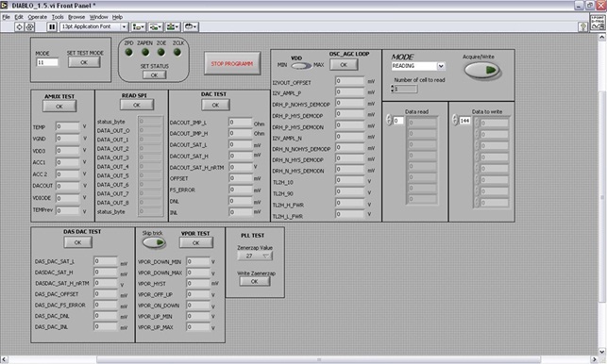Click OK next to VPOR TEST
The width and height of the screenshot is (607, 364).
(195, 243)
